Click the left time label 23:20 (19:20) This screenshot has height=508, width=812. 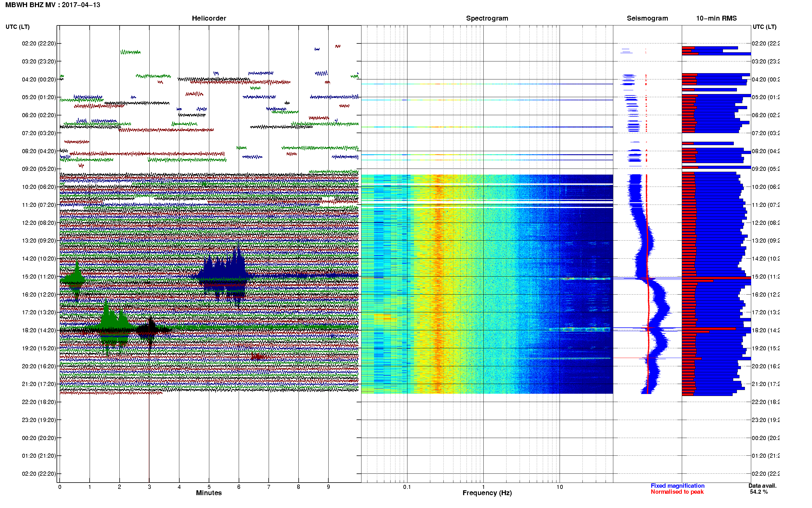pyautogui.click(x=39, y=420)
